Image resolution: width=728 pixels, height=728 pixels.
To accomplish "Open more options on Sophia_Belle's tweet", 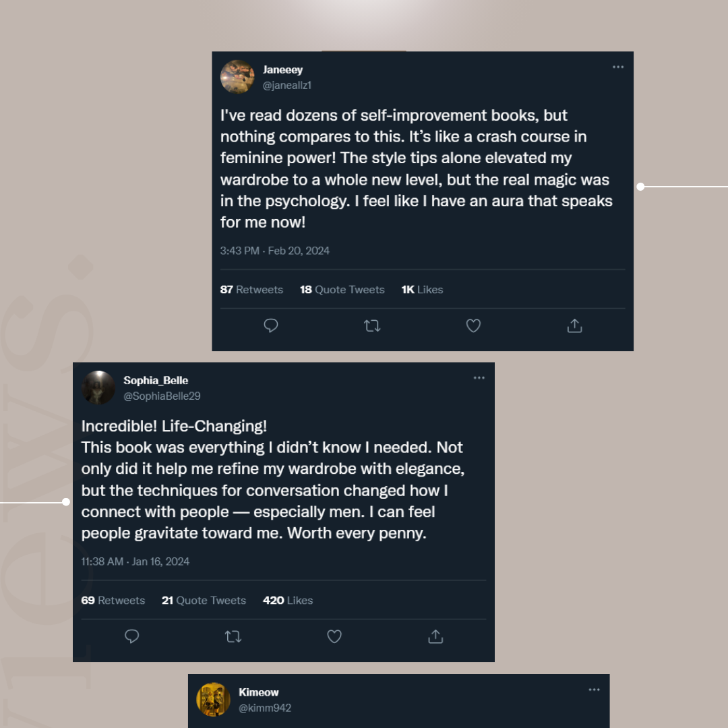I will (x=479, y=378).
